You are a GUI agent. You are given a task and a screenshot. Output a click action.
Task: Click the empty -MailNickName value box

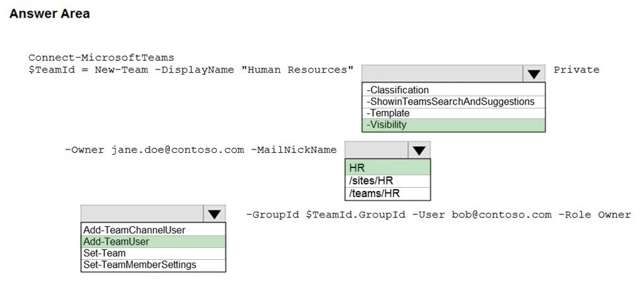point(377,150)
